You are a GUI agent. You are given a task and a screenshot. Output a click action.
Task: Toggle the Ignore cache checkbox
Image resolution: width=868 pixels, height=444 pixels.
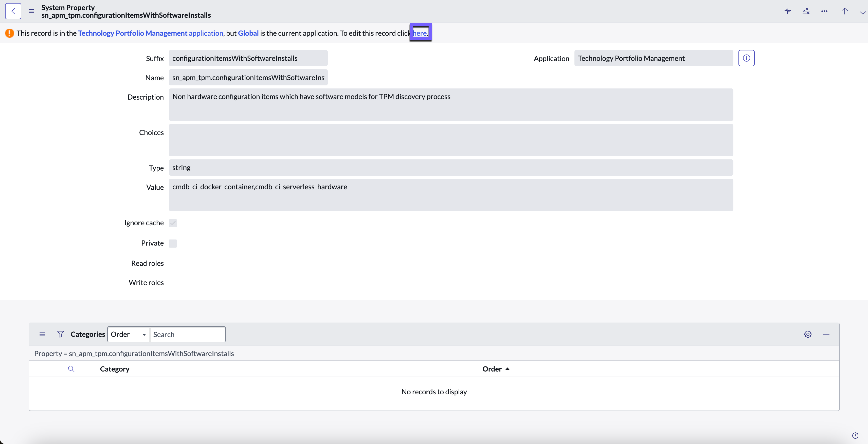click(x=173, y=223)
